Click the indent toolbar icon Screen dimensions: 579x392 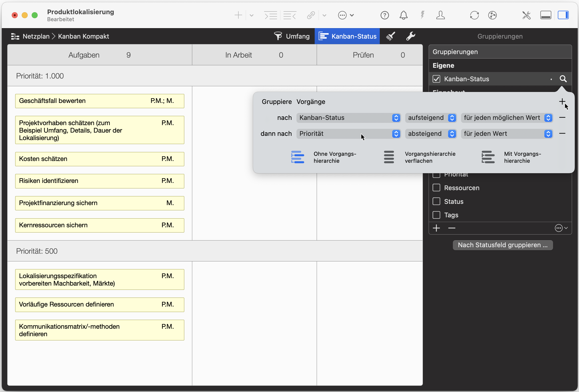click(x=271, y=15)
